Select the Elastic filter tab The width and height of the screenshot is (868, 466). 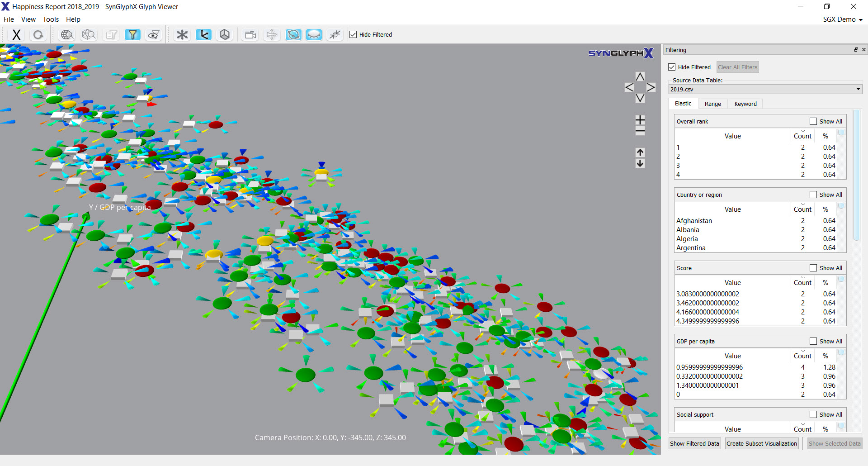point(683,104)
